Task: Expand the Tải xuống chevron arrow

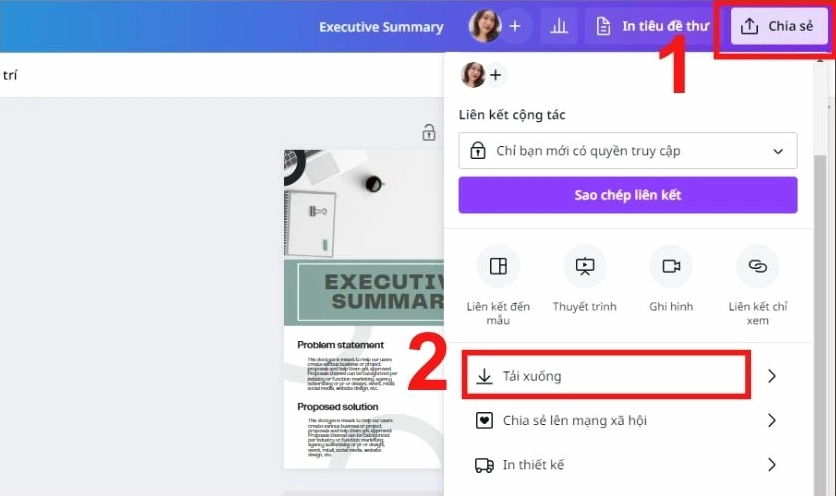Action: tap(771, 376)
